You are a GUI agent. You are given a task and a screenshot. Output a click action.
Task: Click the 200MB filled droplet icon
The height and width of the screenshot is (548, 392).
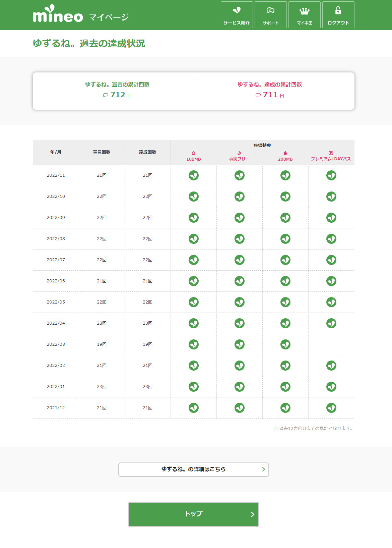coord(285,153)
